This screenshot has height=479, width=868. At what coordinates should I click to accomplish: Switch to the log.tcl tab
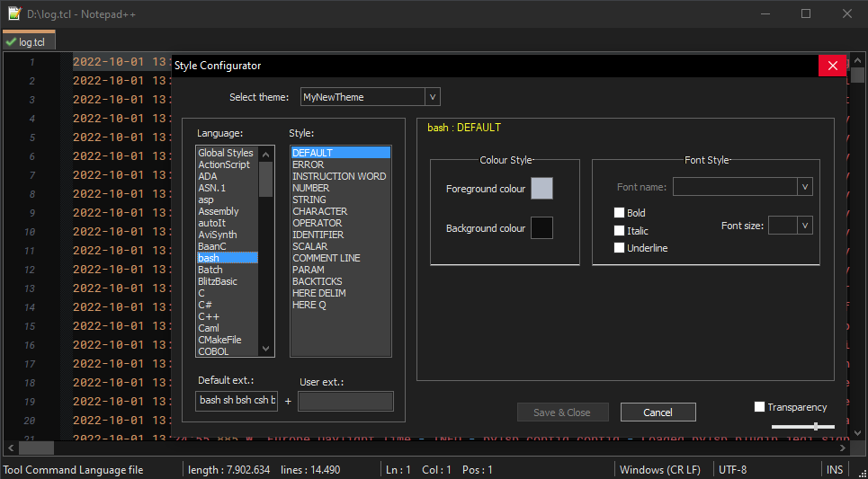[x=29, y=42]
